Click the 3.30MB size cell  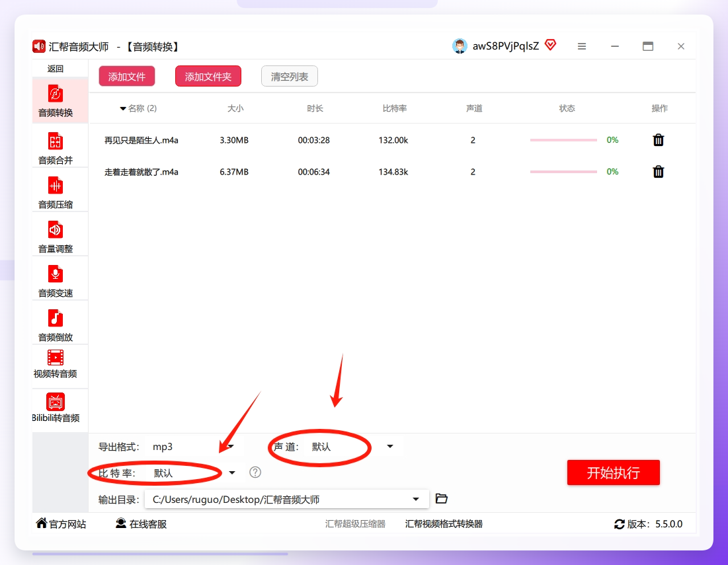tap(234, 139)
